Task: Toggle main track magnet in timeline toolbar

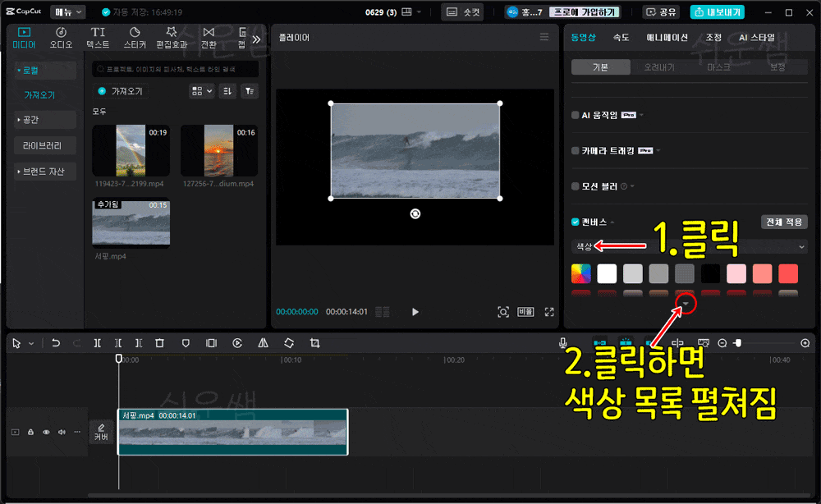Action: [x=600, y=343]
